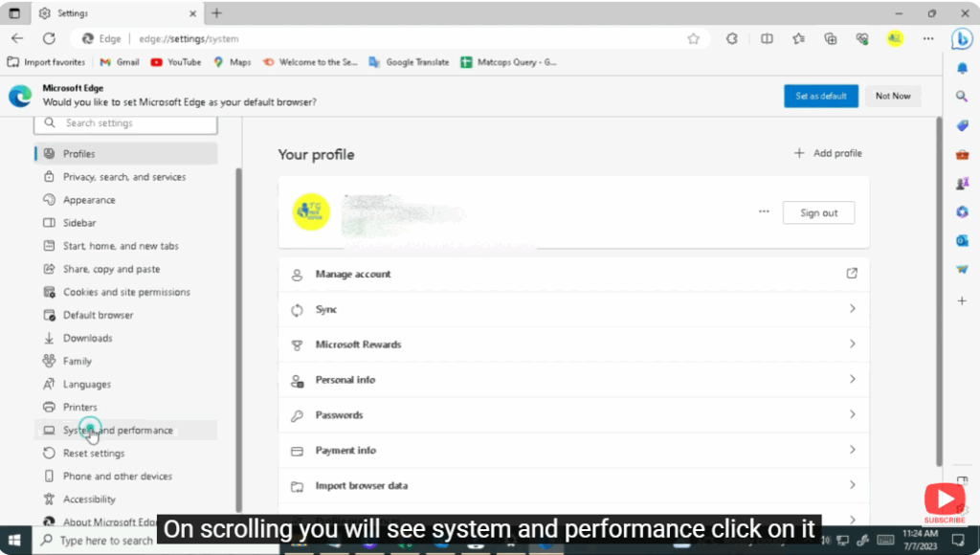Click the Sign out button
Viewport: 980px width, 555px height.
(818, 212)
